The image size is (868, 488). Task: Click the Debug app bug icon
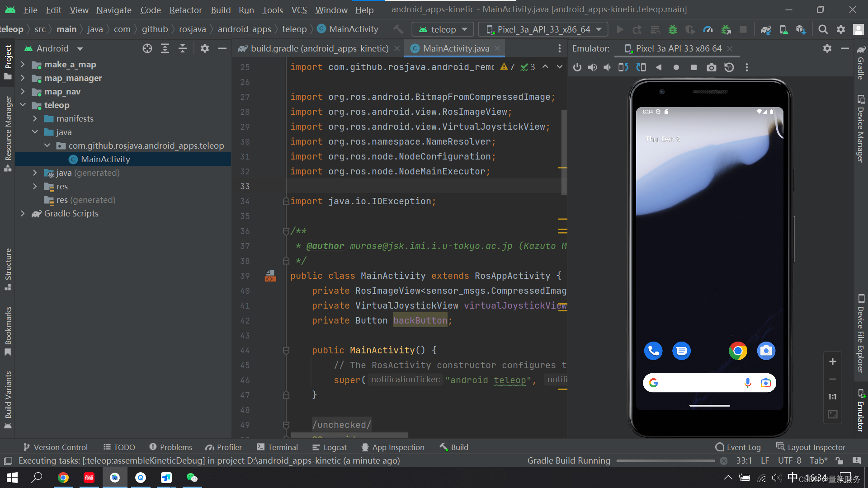[673, 29]
